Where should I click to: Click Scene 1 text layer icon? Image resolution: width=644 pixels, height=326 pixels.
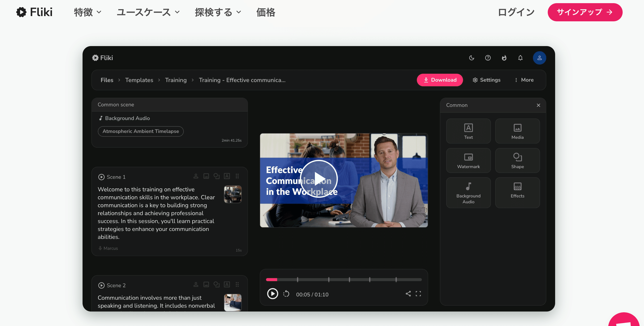[227, 176]
